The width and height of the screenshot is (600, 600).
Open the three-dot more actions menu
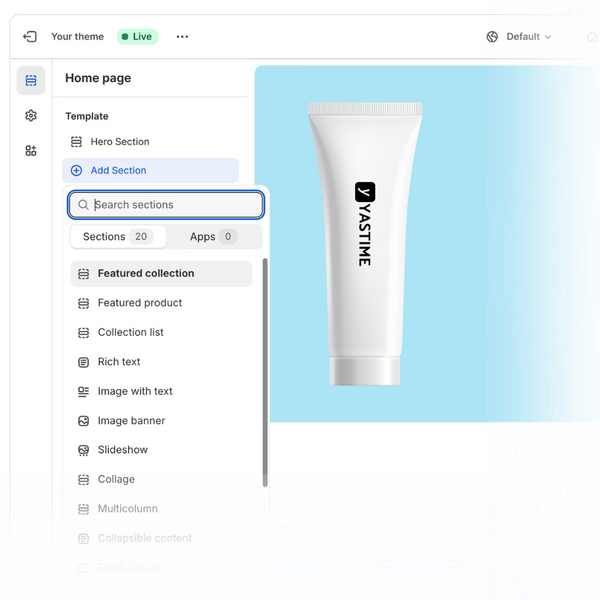pos(182,37)
